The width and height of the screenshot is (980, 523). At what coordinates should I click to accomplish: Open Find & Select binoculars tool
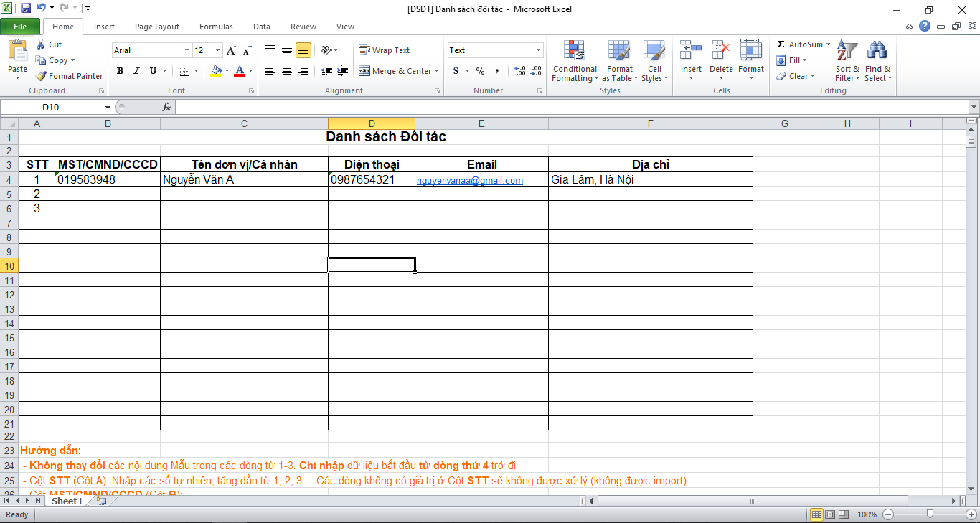(877, 60)
